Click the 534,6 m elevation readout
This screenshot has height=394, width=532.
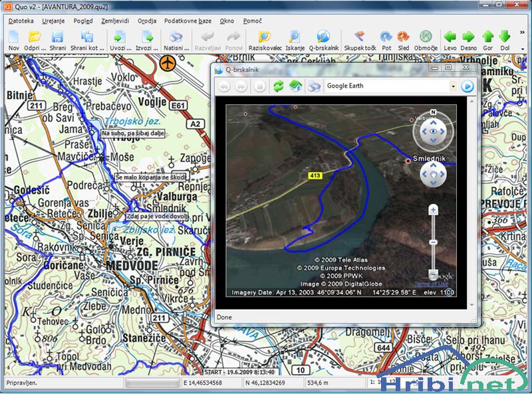coord(318,383)
